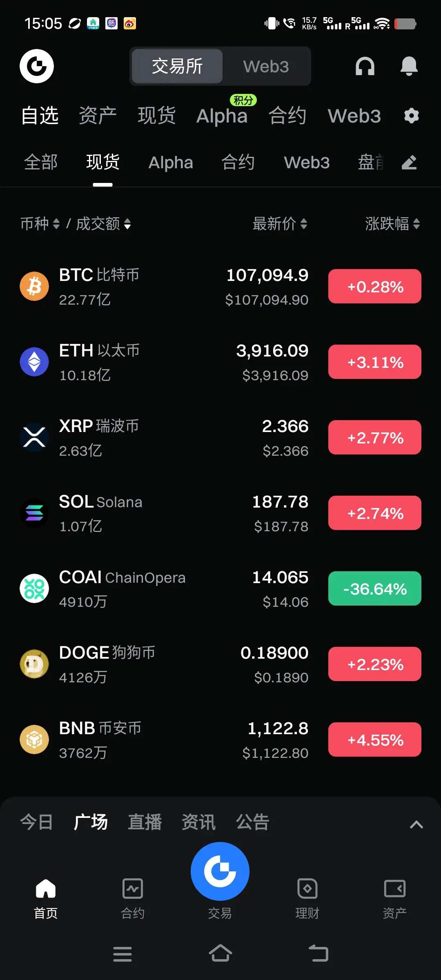Tap the edit pencil for watchlist
The width and height of the screenshot is (441, 980).
click(x=409, y=163)
